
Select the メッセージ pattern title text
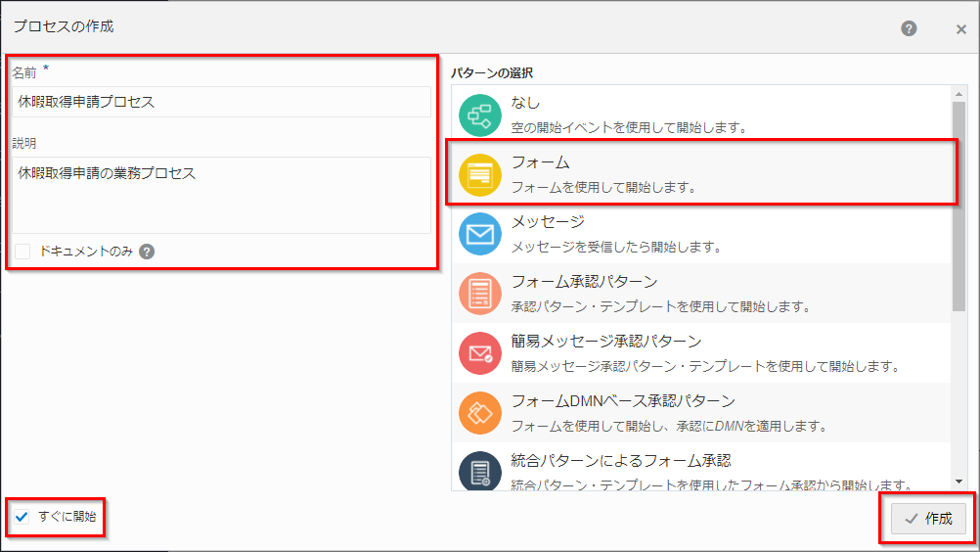tap(548, 223)
